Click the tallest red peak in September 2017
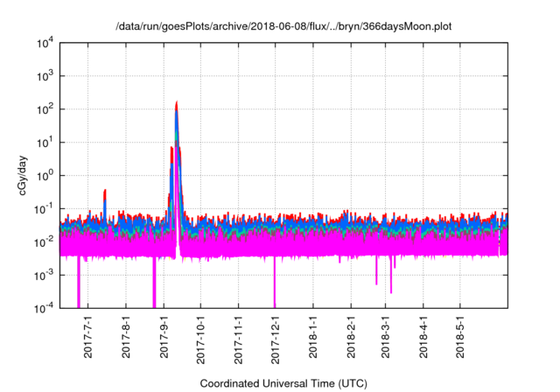This screenshot has height=392, width=560. point(177,104)
